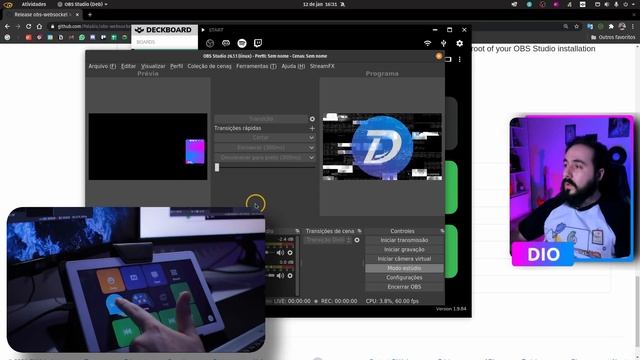Reload the Chrome page

[x=28, y=26]
